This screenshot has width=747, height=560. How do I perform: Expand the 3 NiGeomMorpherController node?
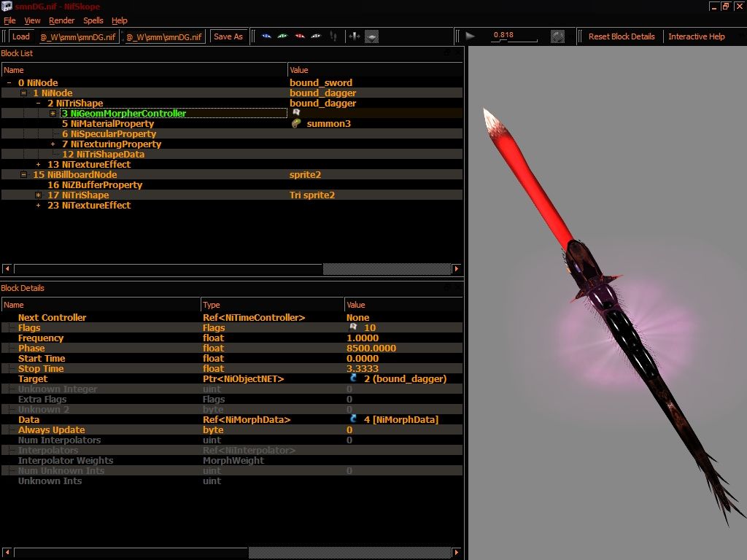click(53, 113)
